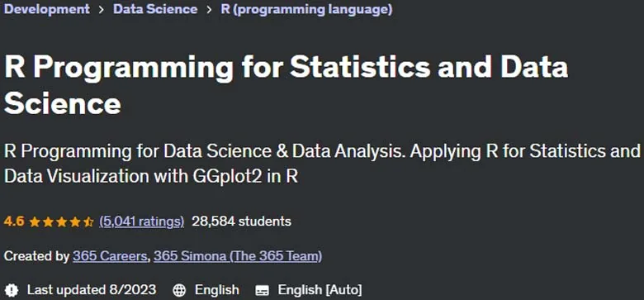Click the Last updated 8/2023 text

pyautogui.click(x=92, y=290)
